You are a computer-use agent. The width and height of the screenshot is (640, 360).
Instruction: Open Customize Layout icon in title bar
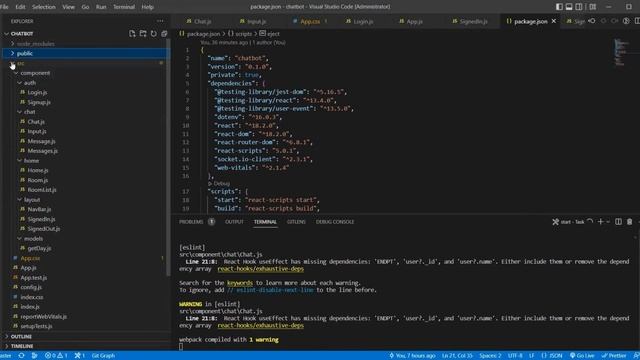593,7
